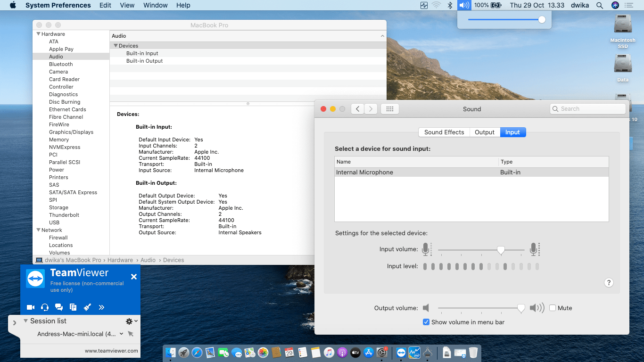Select Camera in Hardware sidebar
This screenshot has height=362, width=644.
click(x=58, y=72)
